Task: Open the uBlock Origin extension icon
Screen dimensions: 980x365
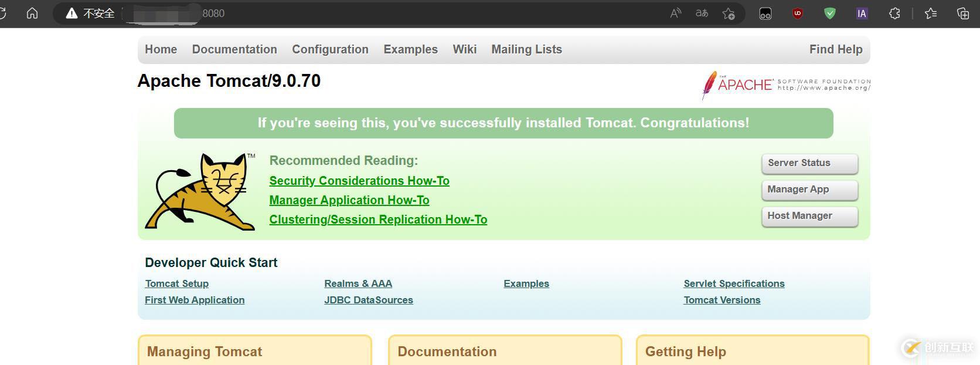Action: tap(797, 13)
